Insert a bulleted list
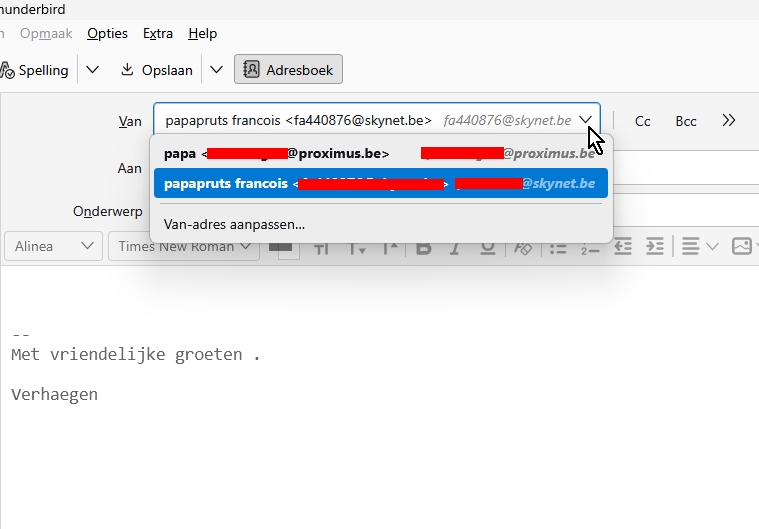Viewport: 759px width, 529px height. pyautogui.click(x=558, y=248)
